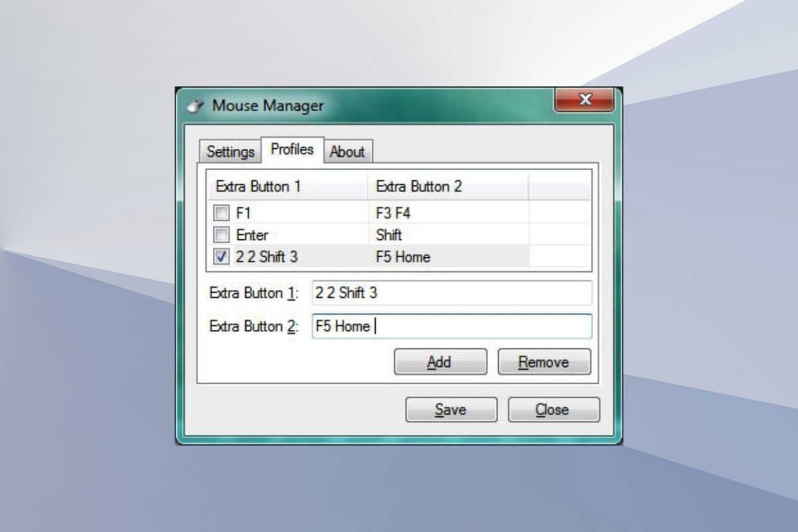
Task: Click the Close button at bottom
Action: coord(553,410)
